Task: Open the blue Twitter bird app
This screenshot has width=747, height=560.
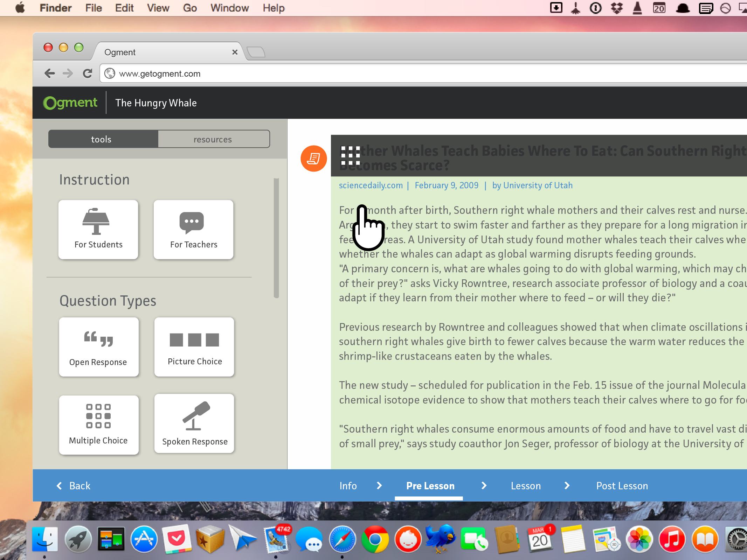Action: coord(441,538)
